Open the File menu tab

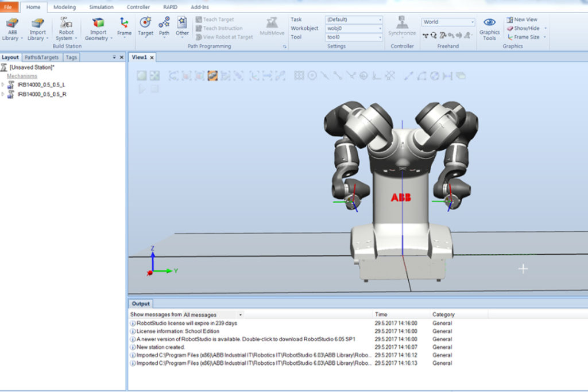tap(8, 7)
